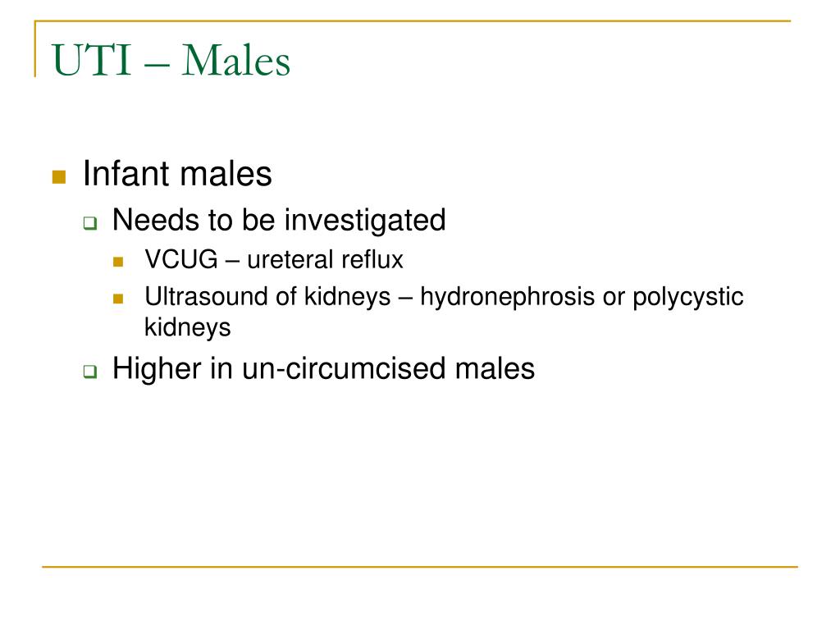Image resolution: width=840 pixels, height=630 pixels.
Task: Click the word "investigated"
Action: pos(365,220)
